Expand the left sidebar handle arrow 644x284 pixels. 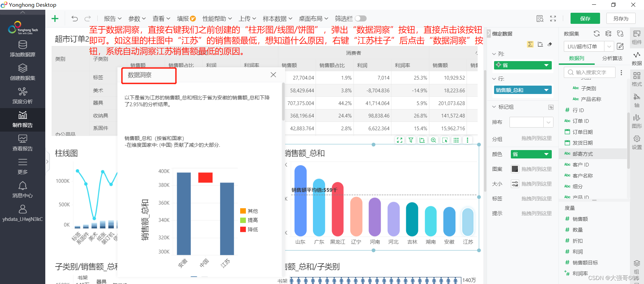[x=47, y=161]
